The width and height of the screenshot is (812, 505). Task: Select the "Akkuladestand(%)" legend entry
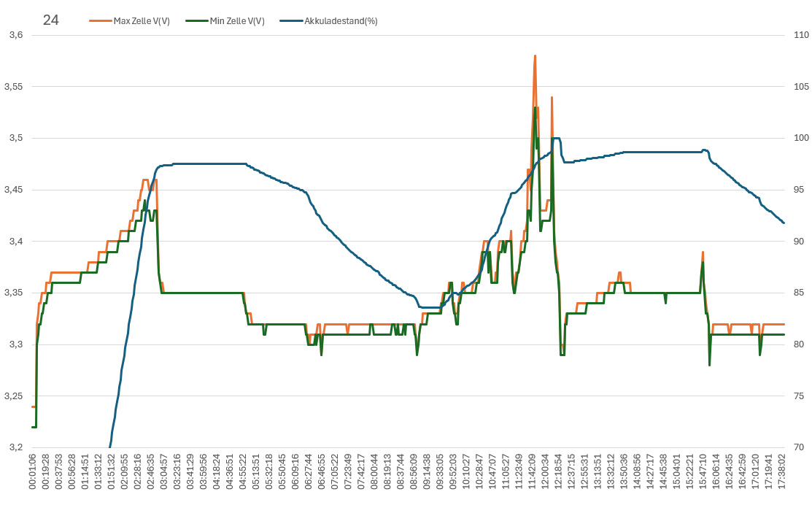pos(341,21)
